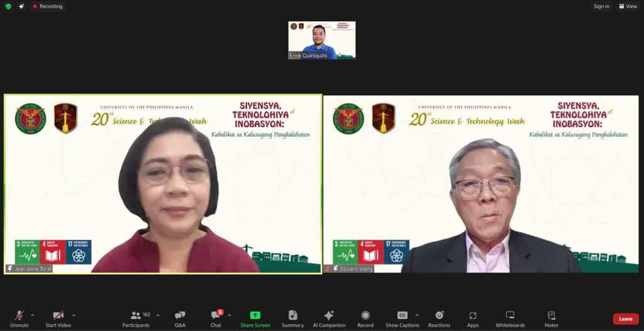Click the Share Screen button
The image size is (644, 331).
coord(255,318)
